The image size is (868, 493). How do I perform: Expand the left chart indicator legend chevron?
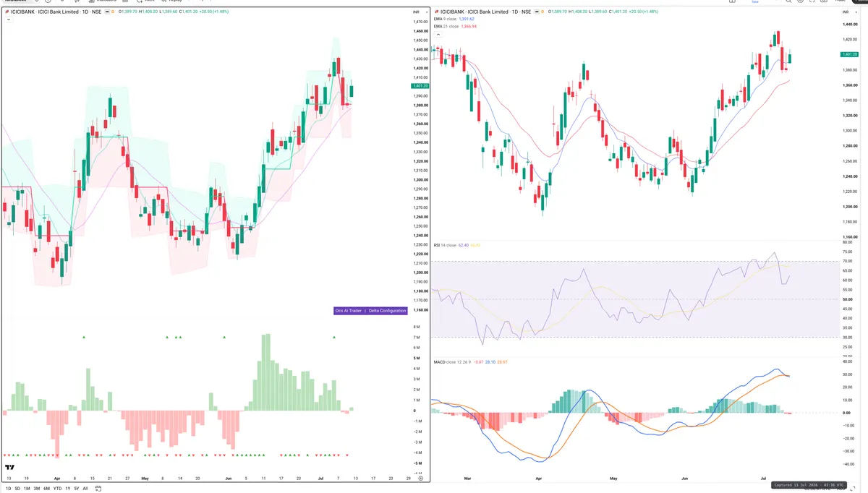click(8, 20)
